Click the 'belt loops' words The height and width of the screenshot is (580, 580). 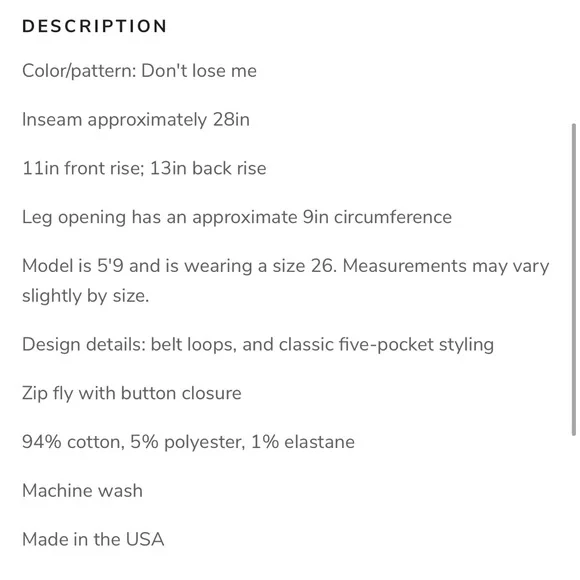[192, 345]
